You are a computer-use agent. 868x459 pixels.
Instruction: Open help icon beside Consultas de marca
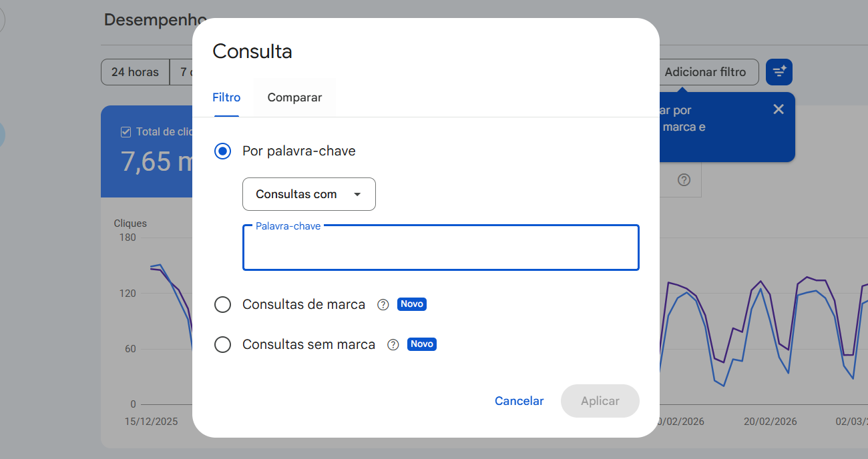[x=383, y=304]
